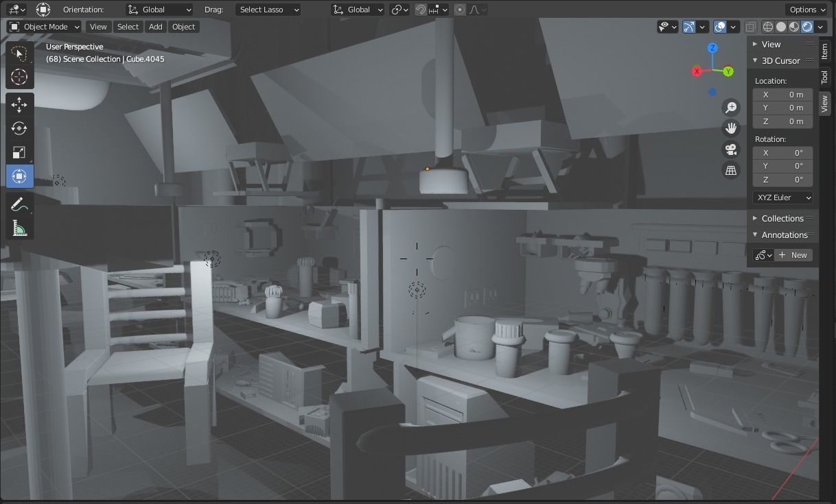Switch to material preview shading
The height and width of the screenshot is (504, 836).
(794, 27)
